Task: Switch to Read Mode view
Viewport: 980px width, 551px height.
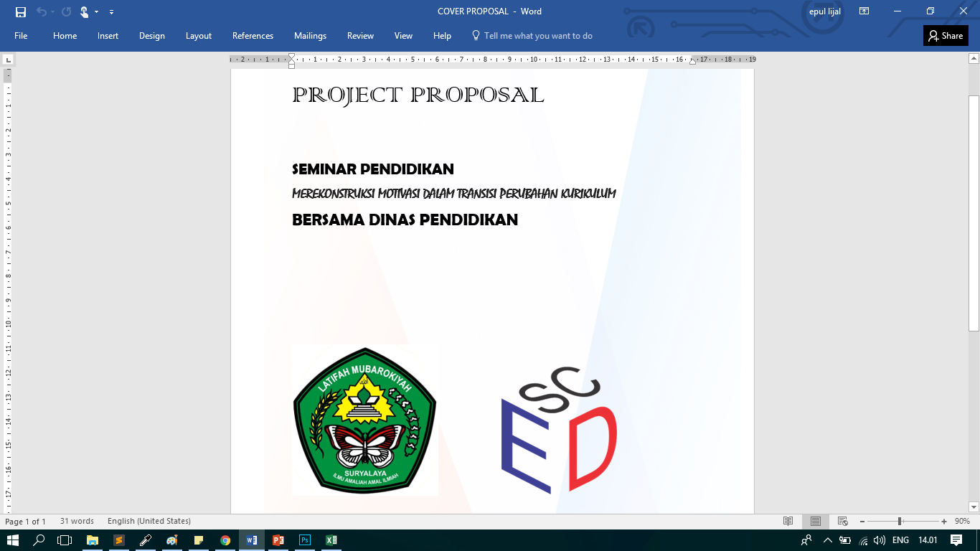Action: (788, 522)
